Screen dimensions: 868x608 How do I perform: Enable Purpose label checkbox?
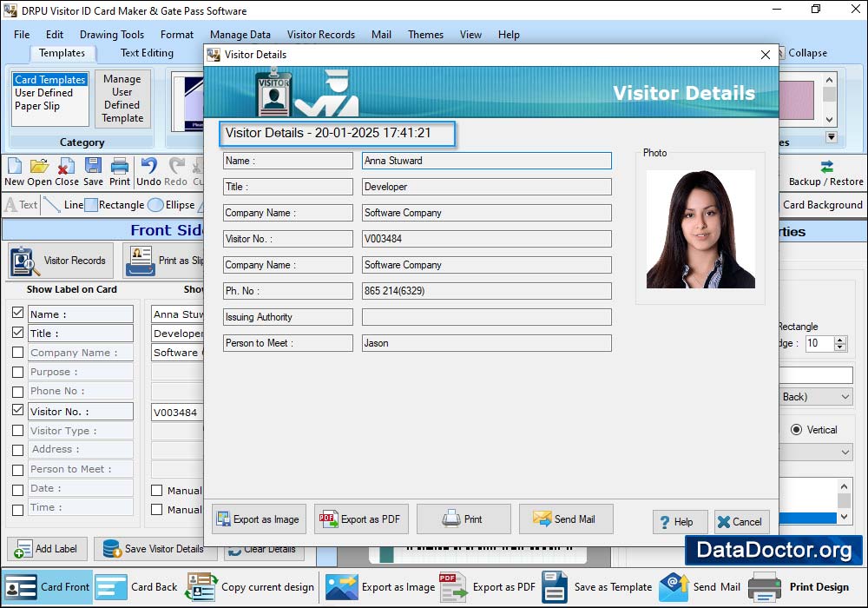coord(17,372)
